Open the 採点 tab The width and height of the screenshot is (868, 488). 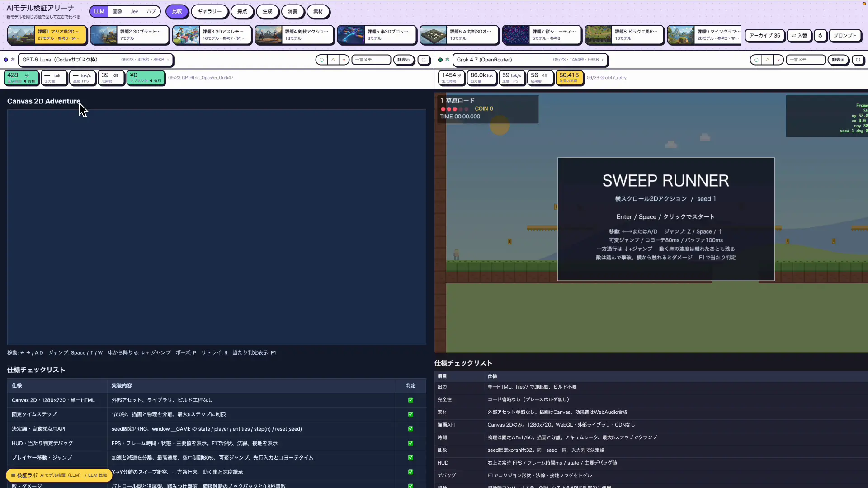[242, 11]
